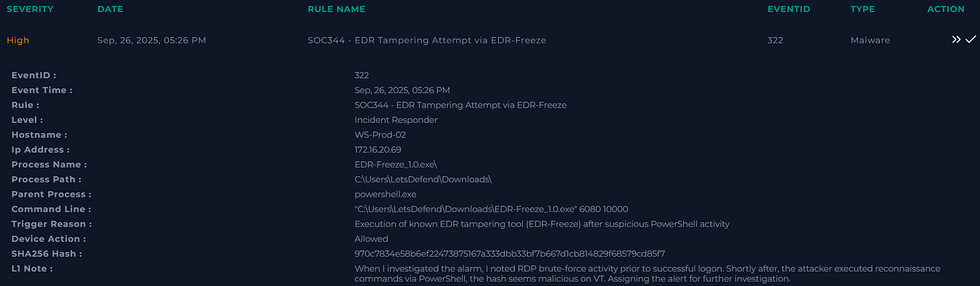Image resolution: width=980 pixels, height=286 pixels.
Task: Click the RULE NAME column header
Action: tap(337, 9)
